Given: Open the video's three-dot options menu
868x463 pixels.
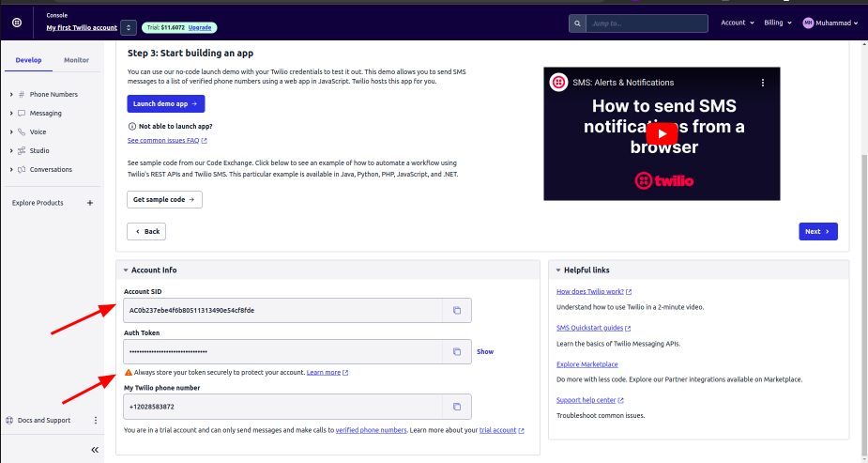Looking at the screenshot, I should pyautogui.click(x=762, y=83).
